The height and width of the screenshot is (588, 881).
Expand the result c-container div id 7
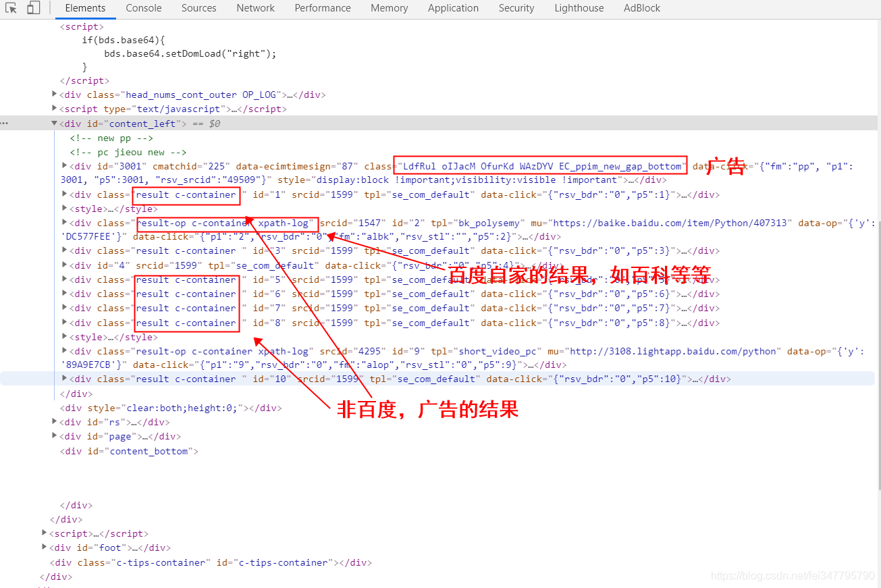point(65,308)
